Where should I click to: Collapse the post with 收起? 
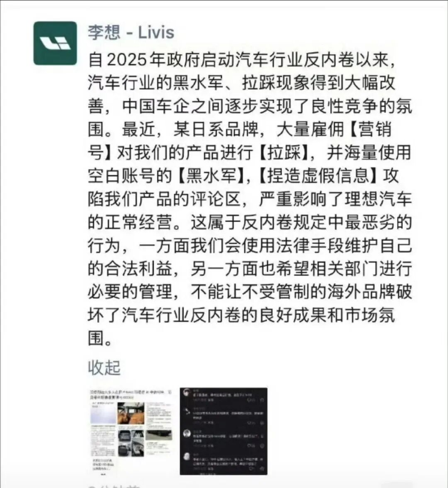coord(104,367)
